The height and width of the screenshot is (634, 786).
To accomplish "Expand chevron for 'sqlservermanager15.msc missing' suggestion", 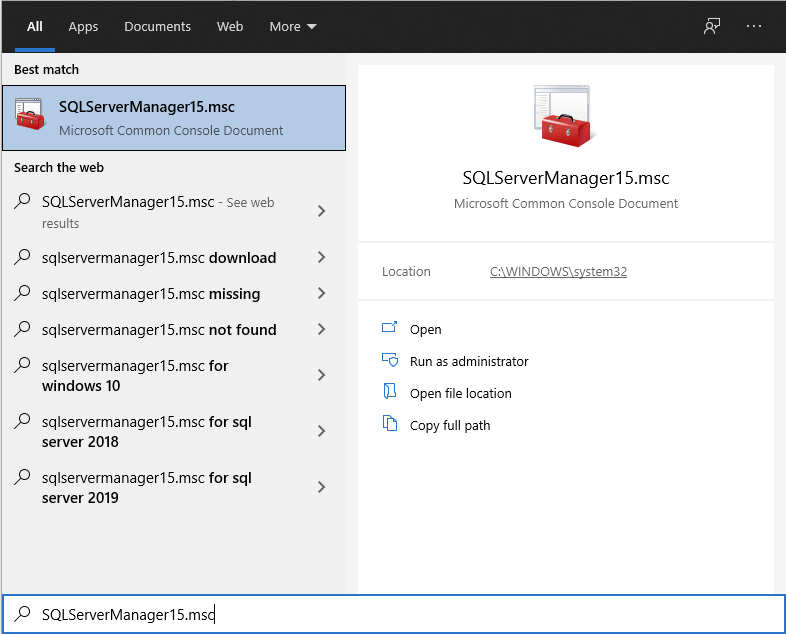I will click(x=321, y=294).
